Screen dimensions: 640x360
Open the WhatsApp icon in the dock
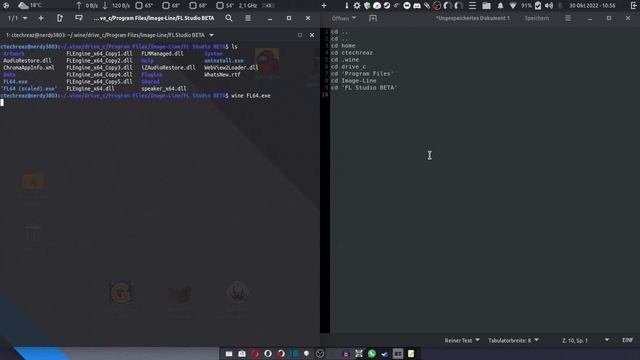click(371, 353)
